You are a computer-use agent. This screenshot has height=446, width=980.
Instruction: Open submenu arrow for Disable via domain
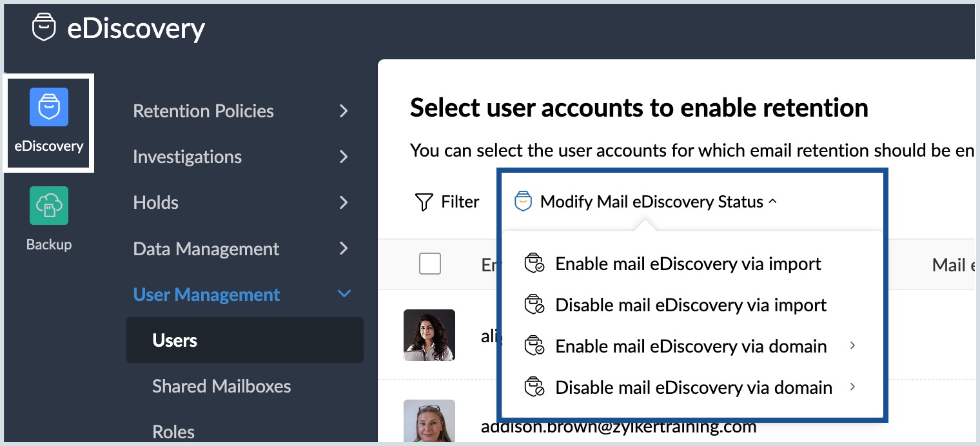pyautogui.click(x=852, y=387)
